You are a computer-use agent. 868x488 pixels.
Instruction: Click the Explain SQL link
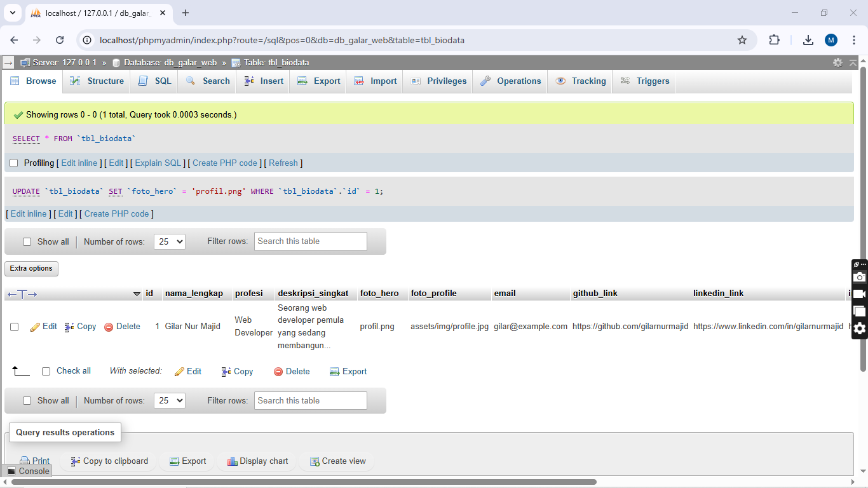coord(158,163)
